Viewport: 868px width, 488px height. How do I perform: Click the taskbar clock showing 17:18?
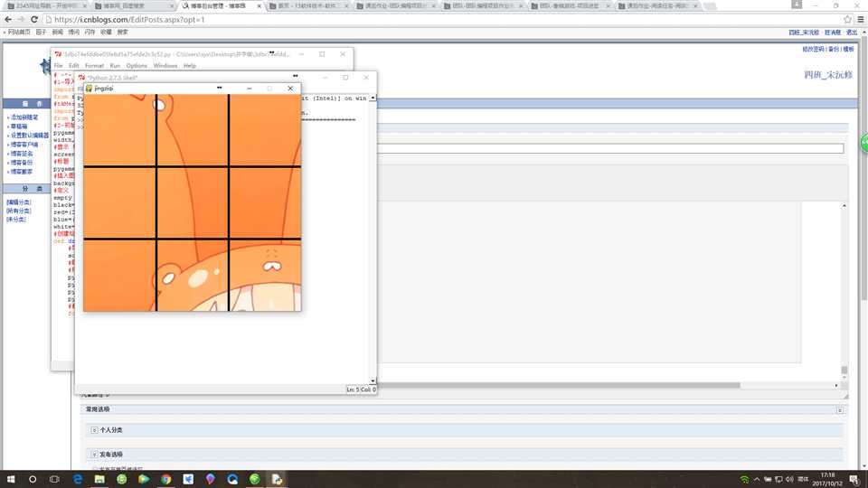pyautogui.click(x=827, y=479)
